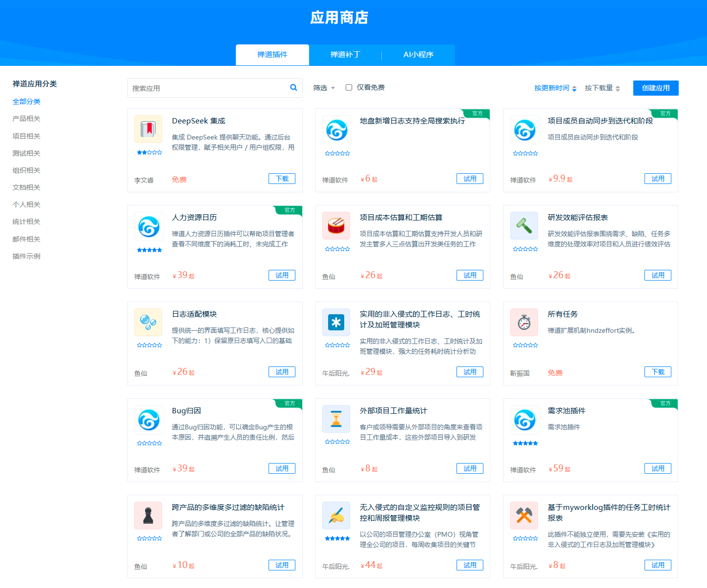Click the star rating under Bug归因
This screenshot has width=707, height=588.
[149, 443]
